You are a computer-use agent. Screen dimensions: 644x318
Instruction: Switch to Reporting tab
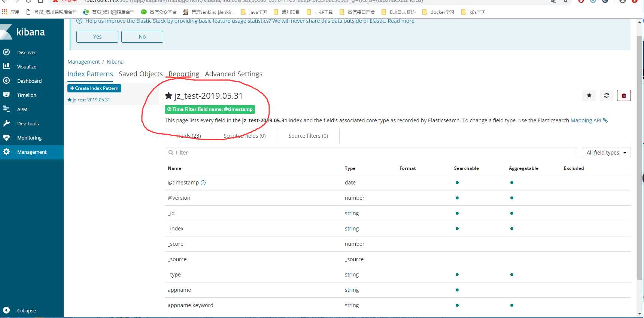pyautogui.click(x=184, y=74)
